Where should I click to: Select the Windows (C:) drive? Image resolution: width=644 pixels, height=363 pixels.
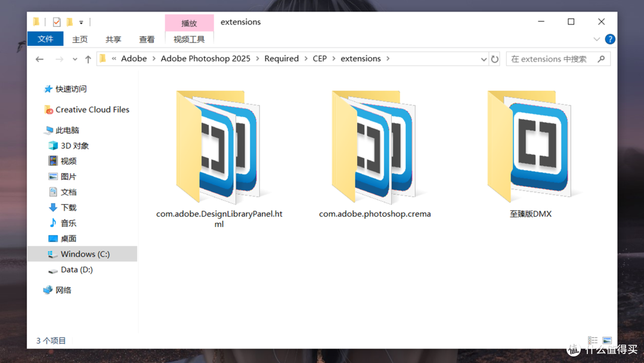coord(82,254)
